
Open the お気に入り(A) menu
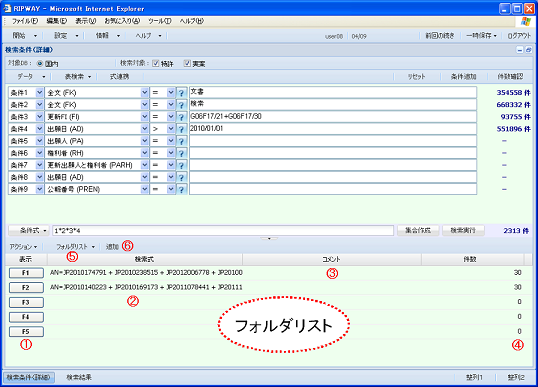tap(122, 21)
